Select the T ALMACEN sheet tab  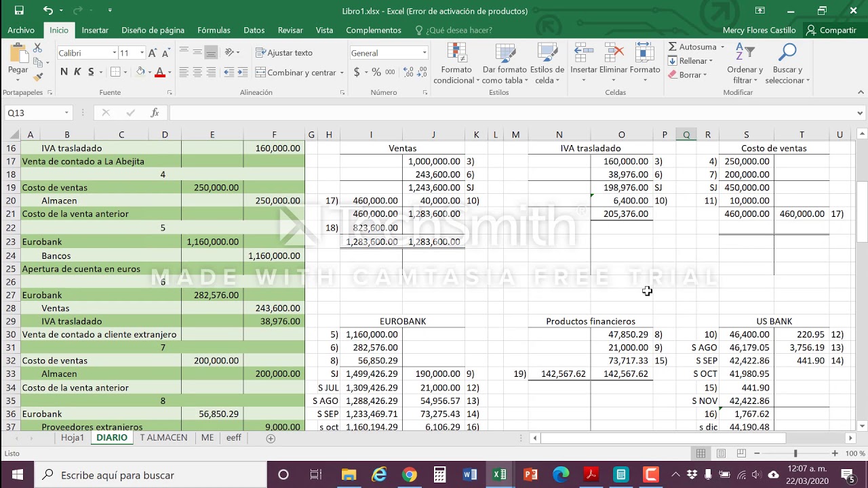click(x=163, y=438)
